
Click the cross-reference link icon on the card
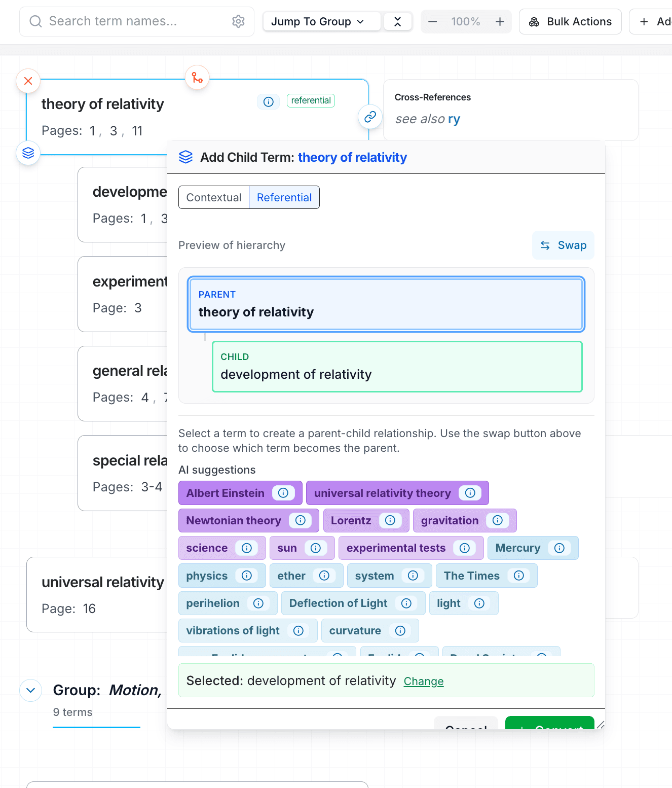pos(370,117)
